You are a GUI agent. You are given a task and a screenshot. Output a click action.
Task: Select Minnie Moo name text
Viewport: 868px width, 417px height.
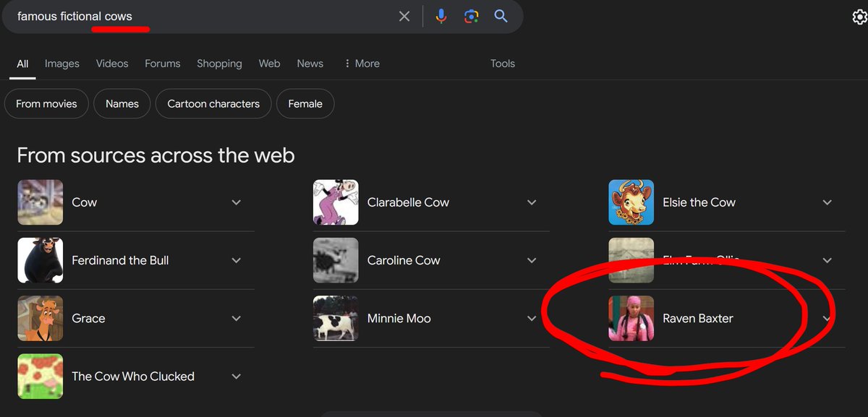399,318
